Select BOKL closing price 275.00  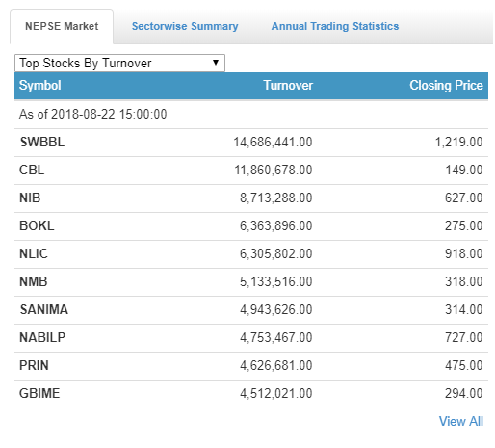464,225
